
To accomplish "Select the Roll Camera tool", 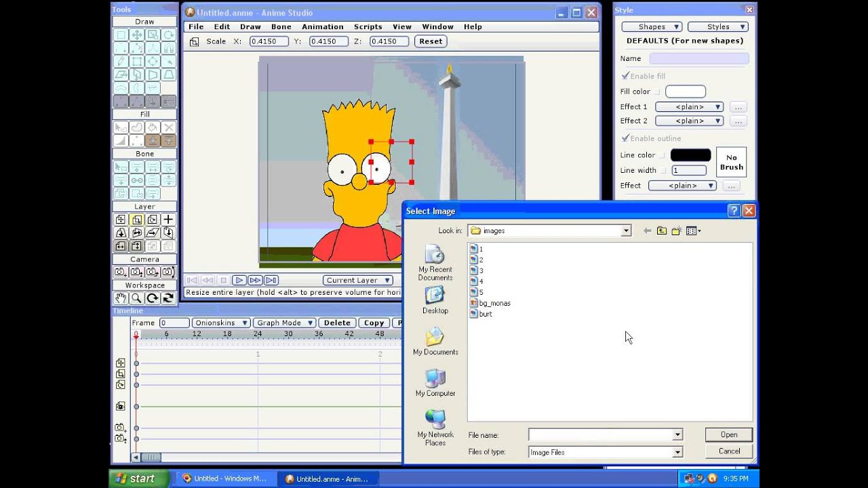I will click(153, 272).
